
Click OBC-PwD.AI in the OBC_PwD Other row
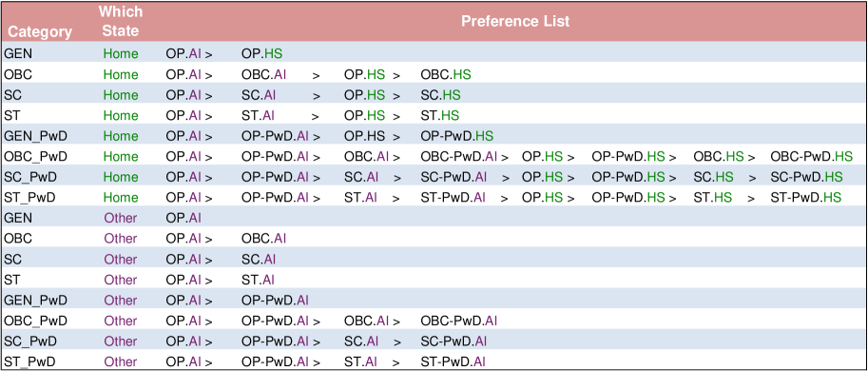459,321
